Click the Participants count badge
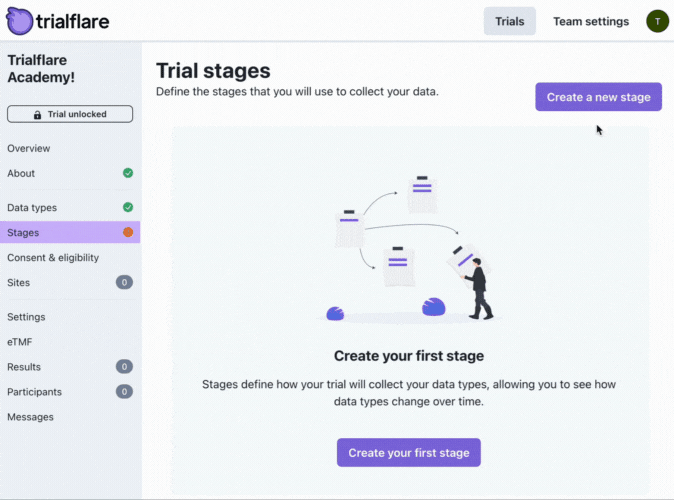674x500 pixels. coord(124,392)
